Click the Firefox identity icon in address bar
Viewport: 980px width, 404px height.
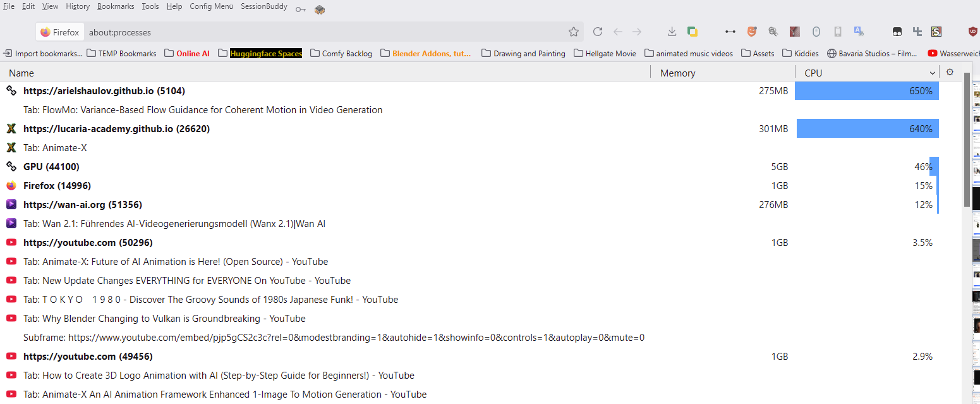point(45,32)
